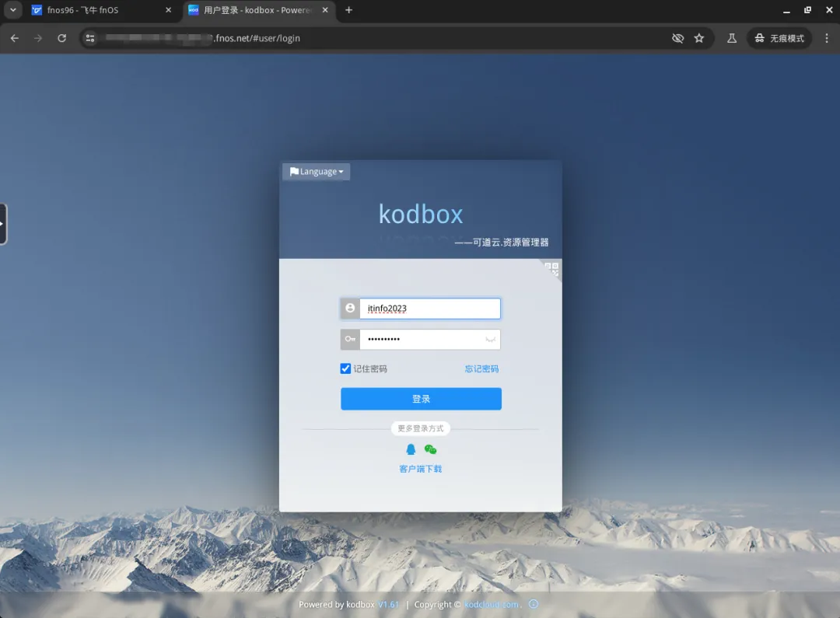The width and height of the screenshot is (840, 618).
Task: Click the key icon beside password field
Action: coord(350,339)
